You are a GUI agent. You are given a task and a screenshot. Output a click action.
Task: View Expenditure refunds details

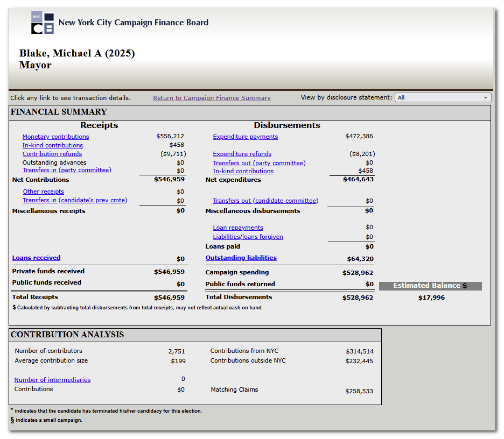[242, 154]
